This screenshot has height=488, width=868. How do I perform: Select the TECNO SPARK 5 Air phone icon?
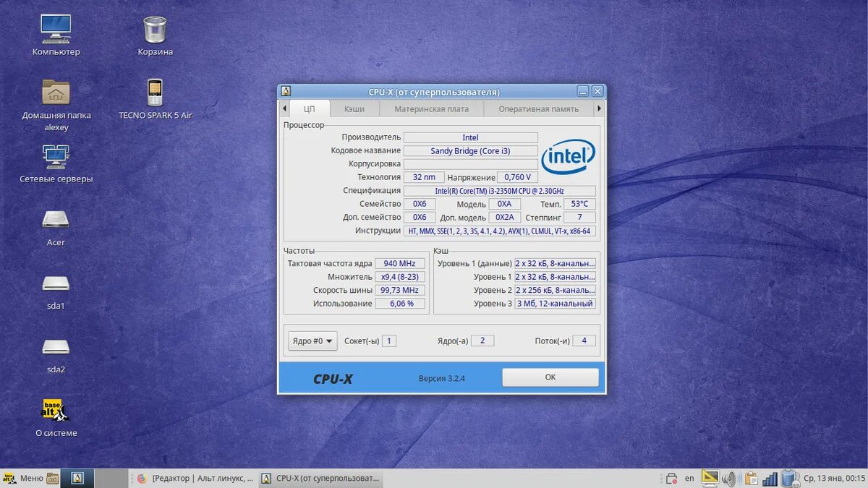pos(155,93)
